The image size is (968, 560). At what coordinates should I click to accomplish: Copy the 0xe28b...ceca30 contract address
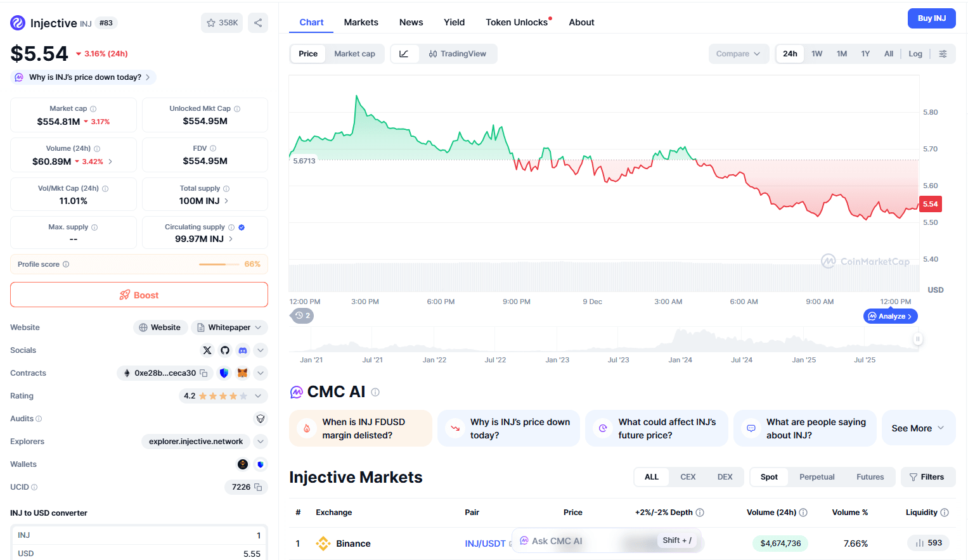(x=203, y=373)
